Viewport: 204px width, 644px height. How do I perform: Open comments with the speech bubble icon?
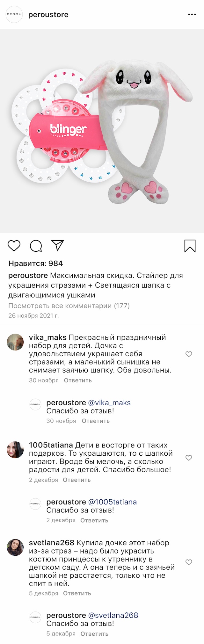pyautogui.click(x=36, y=246)
